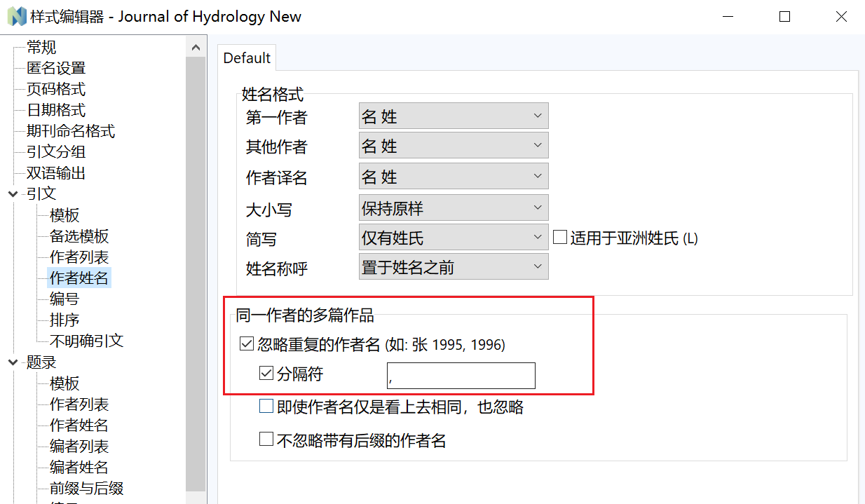
Task: Open the 简写 dropdown set to 仅有姓氏
Action: (x=454, y=238)
